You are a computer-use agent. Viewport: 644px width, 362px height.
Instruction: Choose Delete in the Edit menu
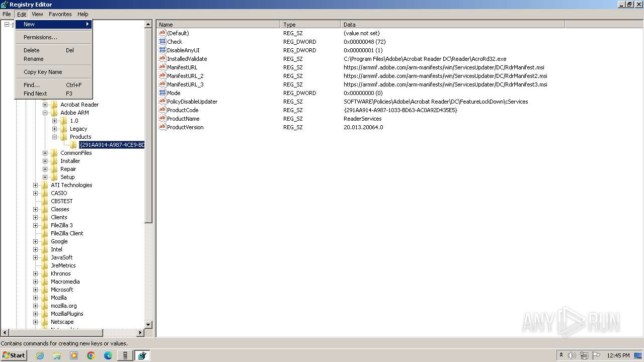[53, 50]
